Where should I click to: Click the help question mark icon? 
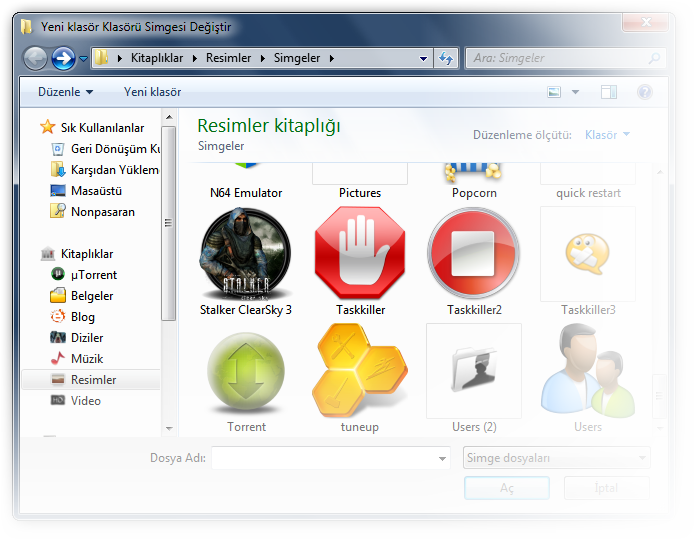pos(645,92)
